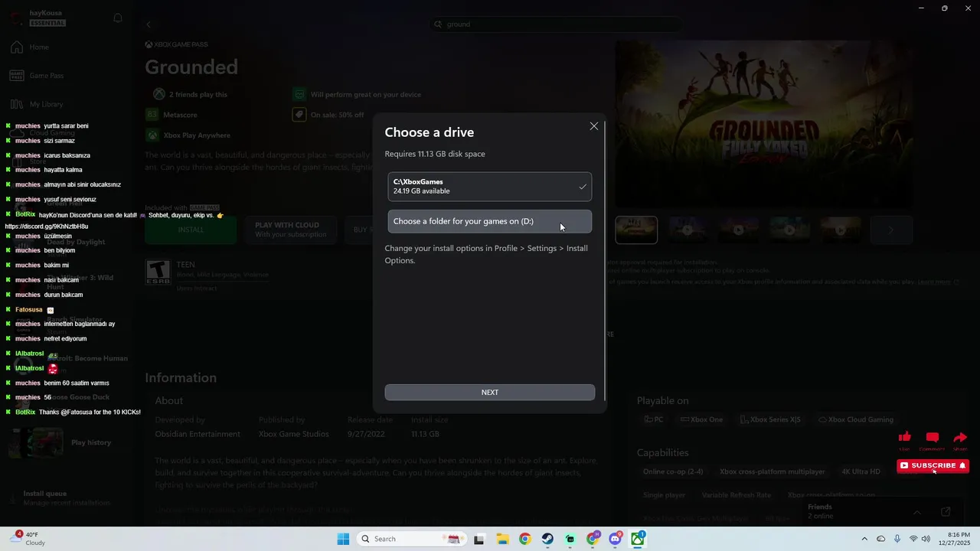This screenshot has width=980, height=551.
Task: Click the ESRB TEEN rating icon
Action: (x=158, y=272)
